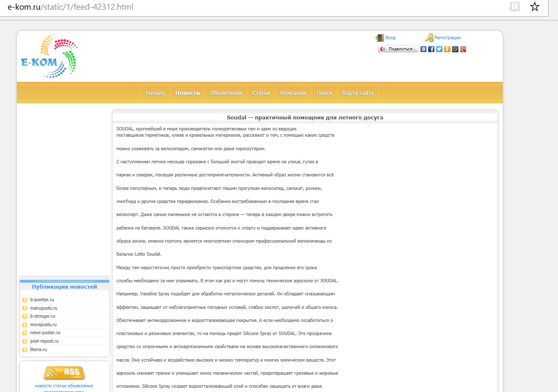Viewport: 558px width, 392px height.
Task: Share the page on Facebook
Action: (431, 49)
